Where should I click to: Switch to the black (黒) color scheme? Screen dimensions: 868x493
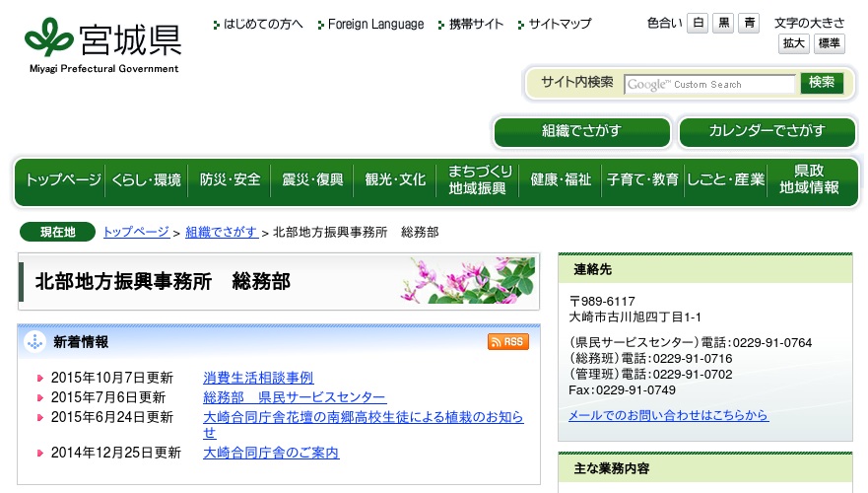tap(724, 24)
